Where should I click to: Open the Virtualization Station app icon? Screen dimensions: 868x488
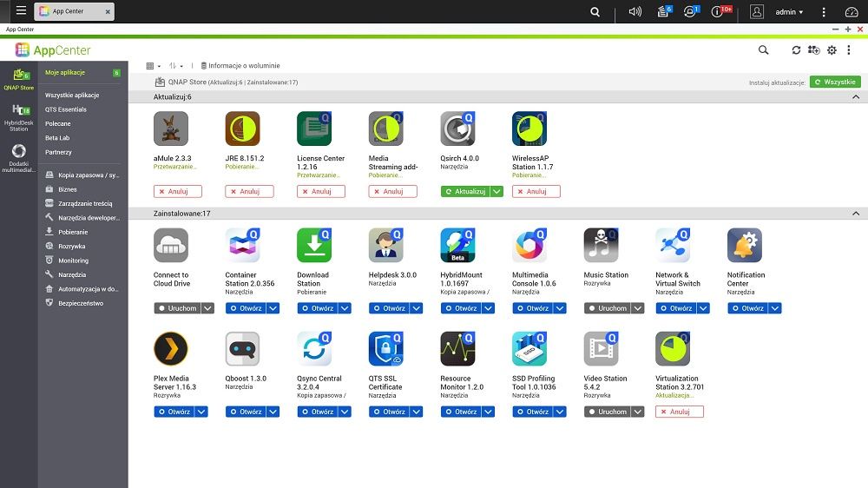[673, 349]
